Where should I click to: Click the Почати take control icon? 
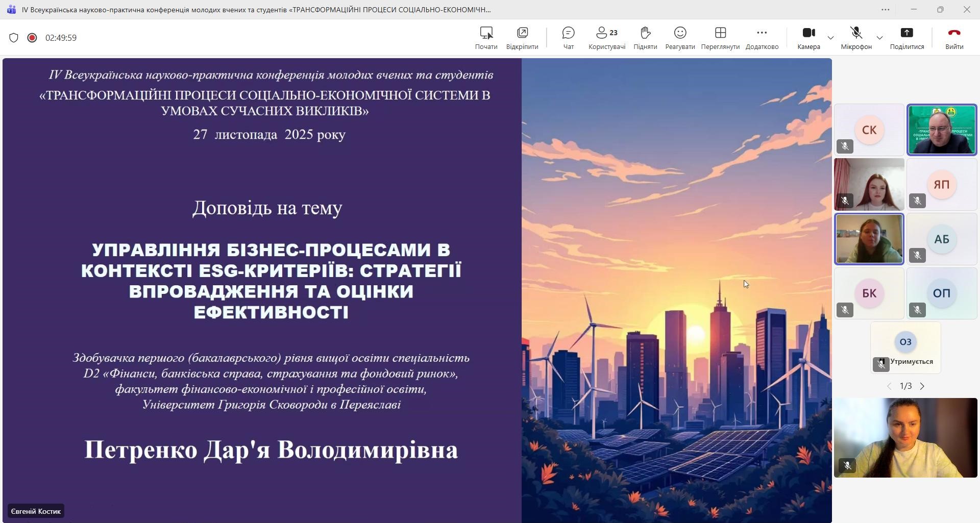(x=486, y=38)
